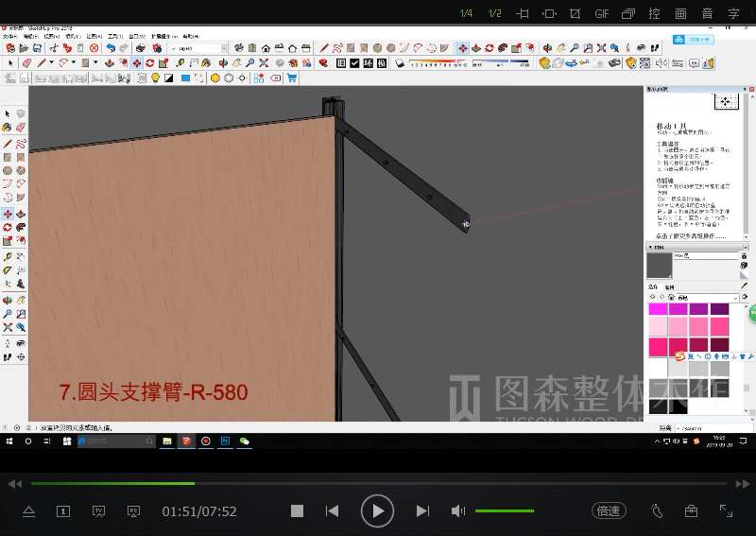Viewport: 756px width, 536px height.
Task: Adjust the green volume slider
Action: tap(504, 510)
